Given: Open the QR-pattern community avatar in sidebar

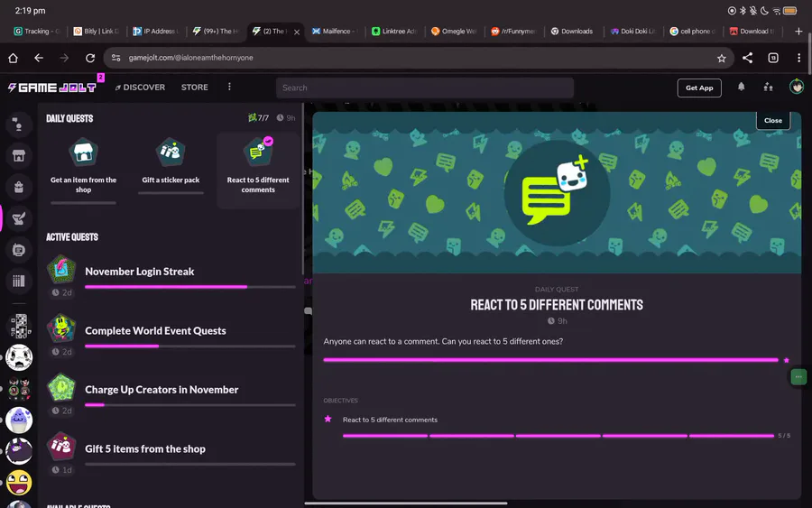Looking at the screenshot, I should coord(19,326).
